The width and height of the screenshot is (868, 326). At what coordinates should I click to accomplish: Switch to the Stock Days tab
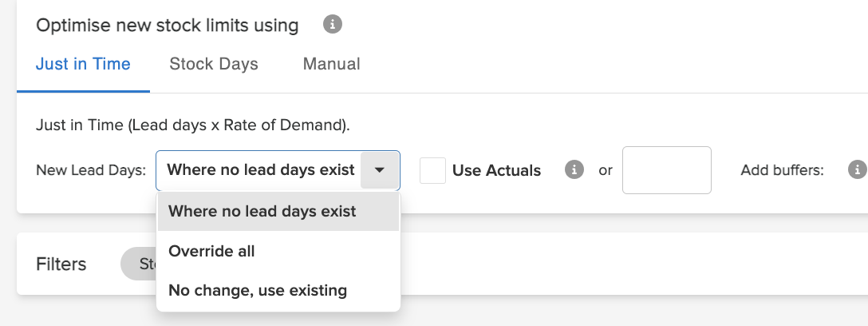coord(214,64)
